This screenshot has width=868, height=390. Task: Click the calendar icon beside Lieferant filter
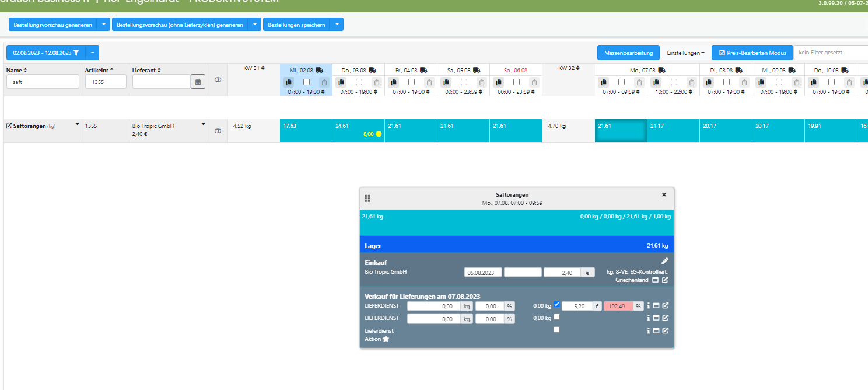tap(198, 82)
